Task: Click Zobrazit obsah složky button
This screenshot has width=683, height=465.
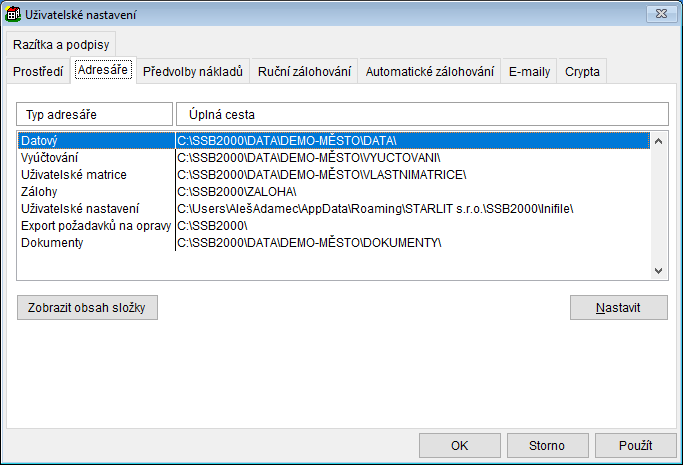Action: click(x=87, y=307)
